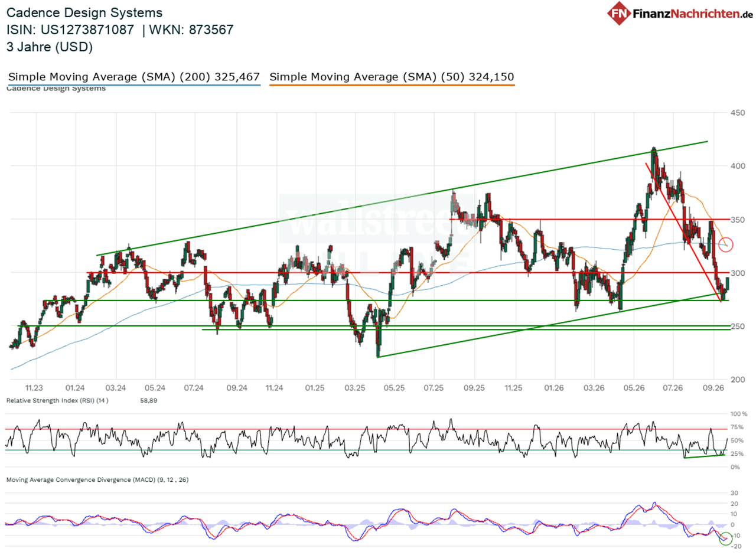Select the 01.26 date axis label
The height and width of the screenshot is (555, 756).
tap(554, 388)
